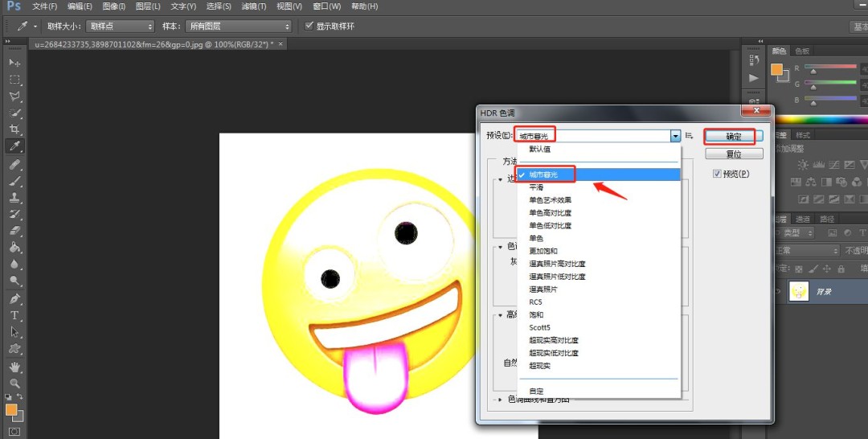Select the Crop tool
This screenshot has height=439, width=868.
(14, 129)
